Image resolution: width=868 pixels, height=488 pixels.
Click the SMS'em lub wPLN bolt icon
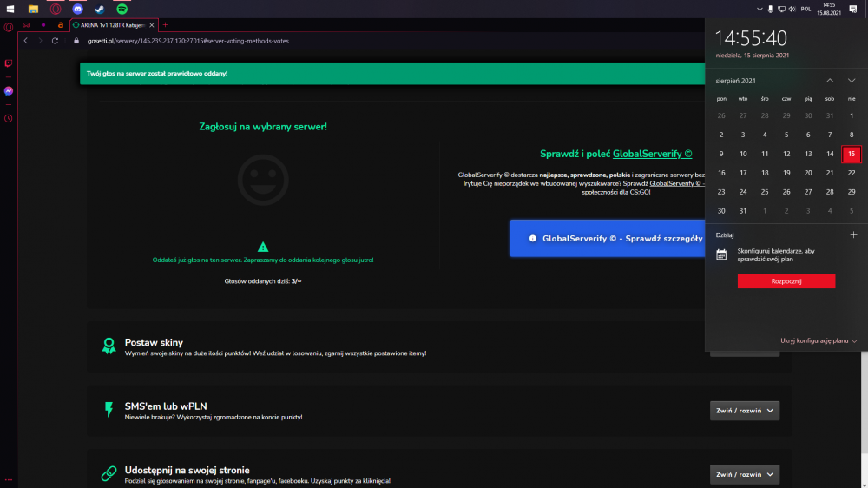[x=109, y=409]
